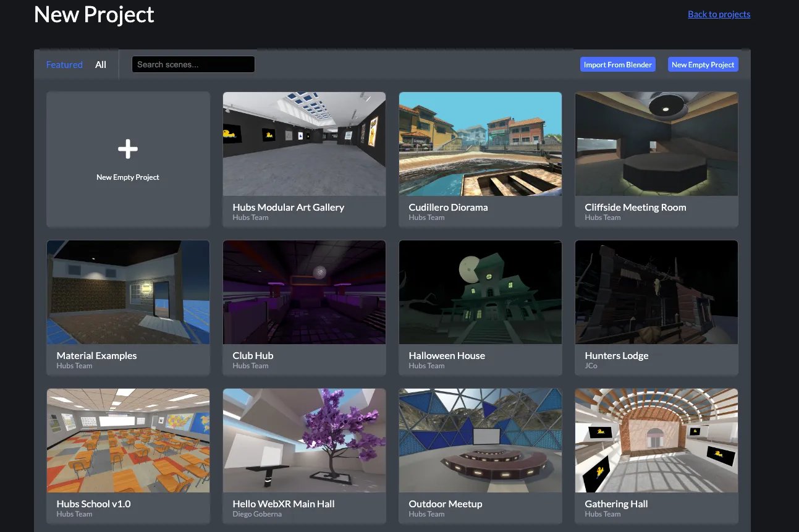
Task: Open the Gathering Hall scene thumbnail
Action: pyautogui.click(x=656, y=441)
